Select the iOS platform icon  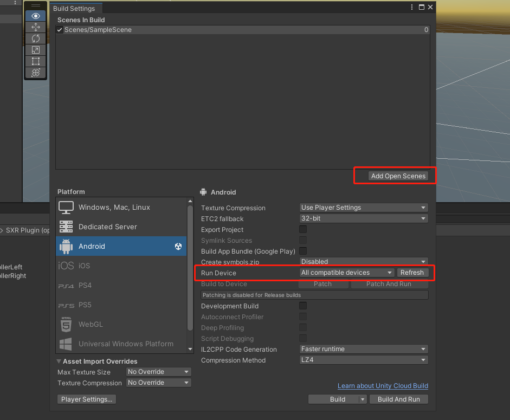(66, 266)
